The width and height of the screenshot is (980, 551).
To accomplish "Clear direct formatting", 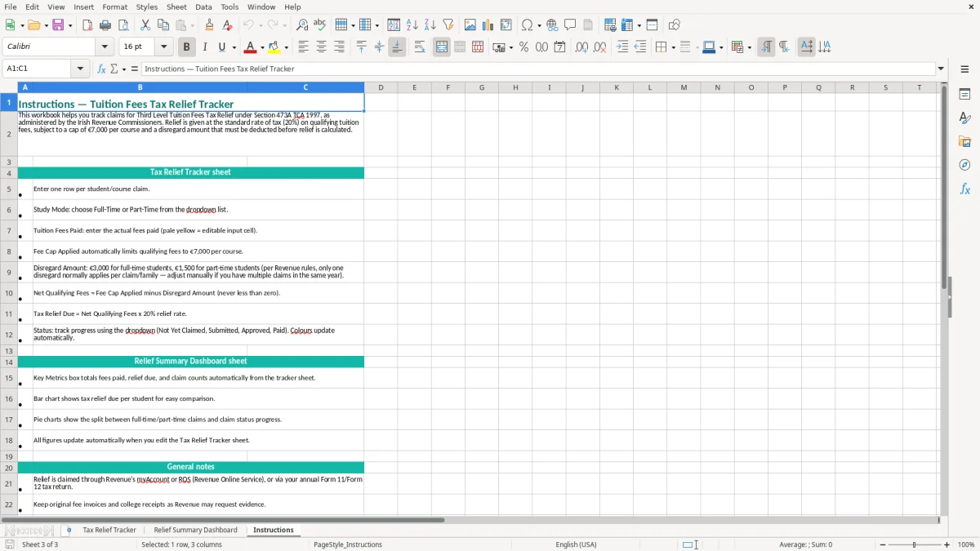I will click(228, 25).
